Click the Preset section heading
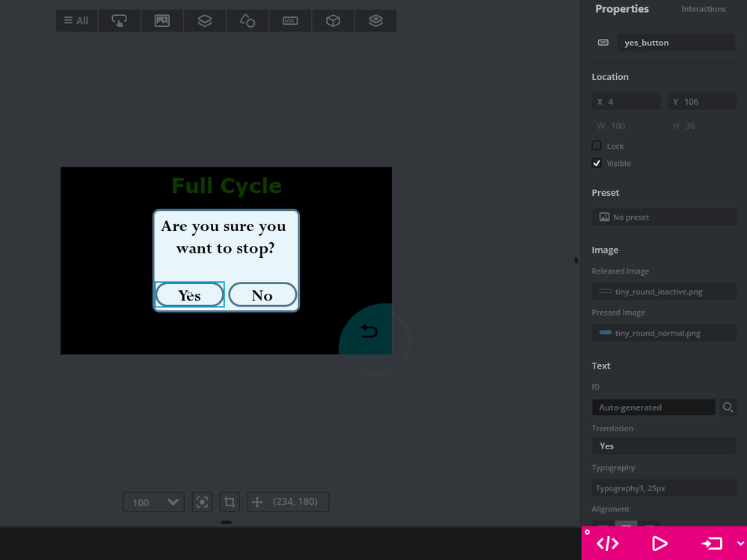Image resolution: width=747 pixels, height=560 pixels. [x=605, y=192]
